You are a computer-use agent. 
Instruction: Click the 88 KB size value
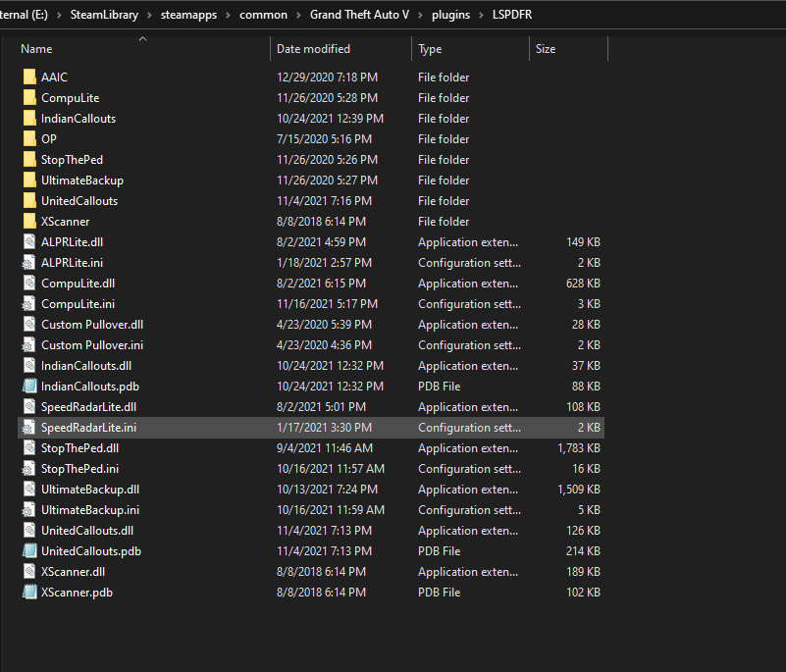(x=586, y=386)
